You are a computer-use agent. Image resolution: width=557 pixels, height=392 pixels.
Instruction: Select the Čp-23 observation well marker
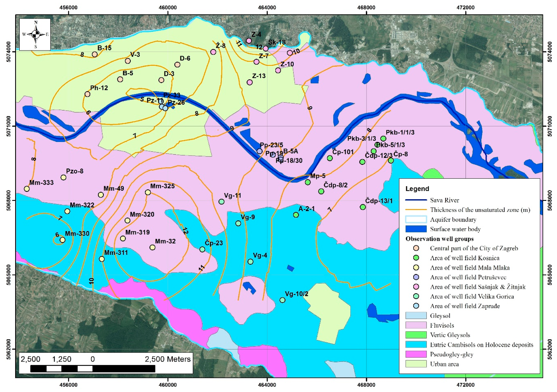202,250
